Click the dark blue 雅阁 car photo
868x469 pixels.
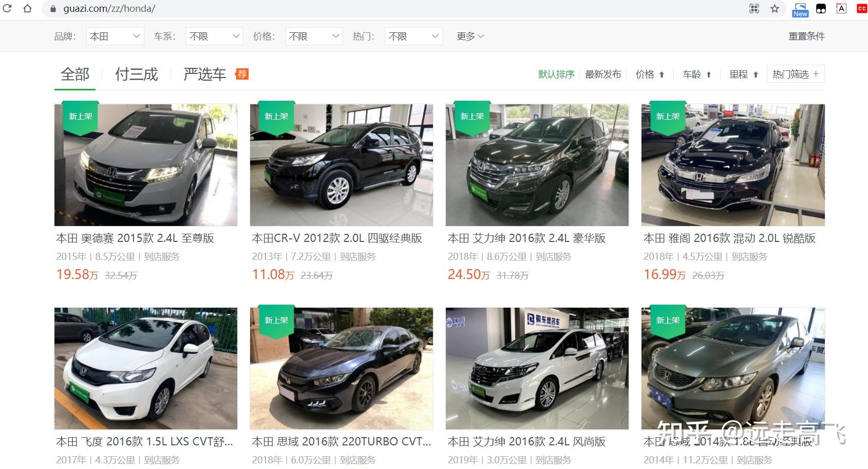[x=733, y=165]
